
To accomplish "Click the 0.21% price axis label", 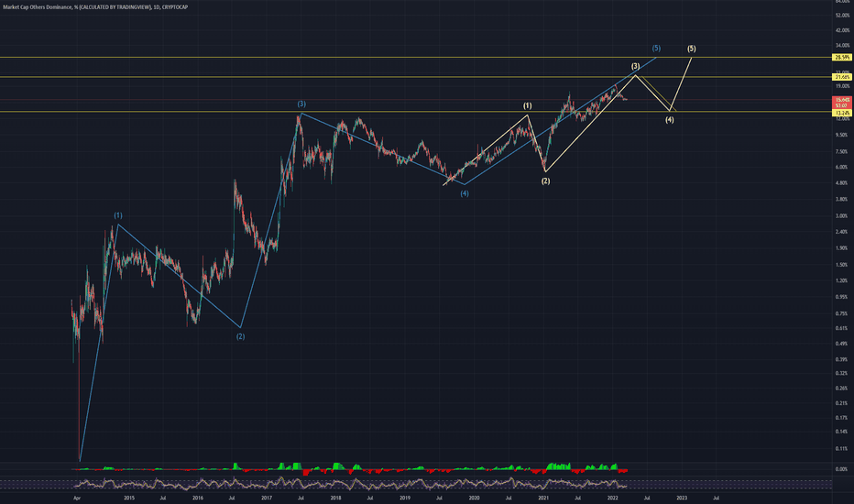I will (842, 404).
